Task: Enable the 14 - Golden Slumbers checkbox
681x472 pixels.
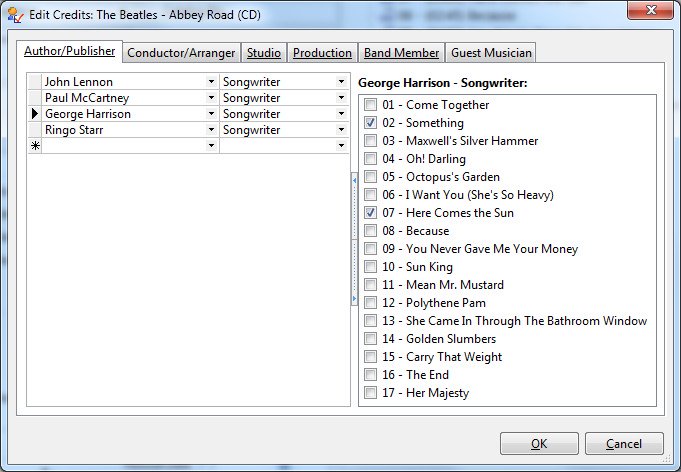Action: pyautogui.click(x=370, y=339)
